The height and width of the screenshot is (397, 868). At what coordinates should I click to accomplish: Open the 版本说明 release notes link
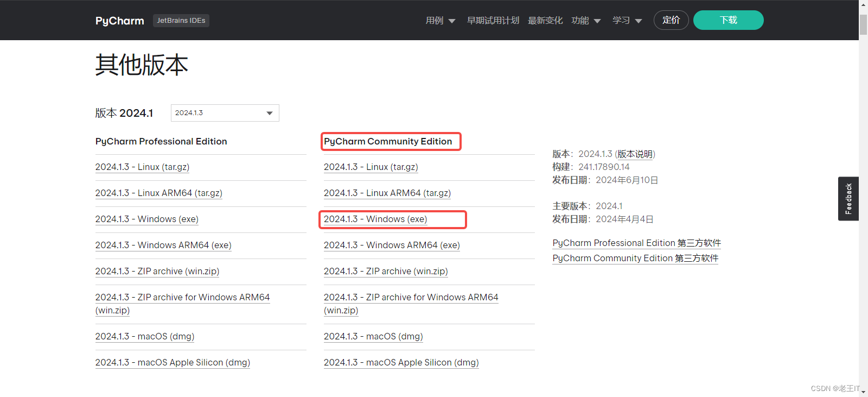coord(635,154)
